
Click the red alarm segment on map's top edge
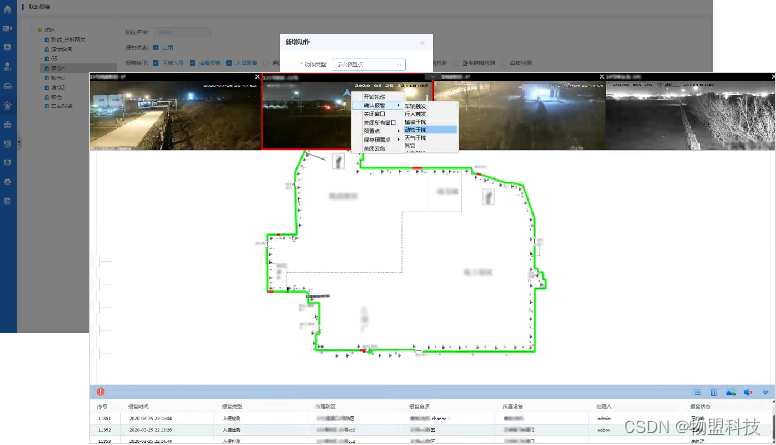[417, 168]
